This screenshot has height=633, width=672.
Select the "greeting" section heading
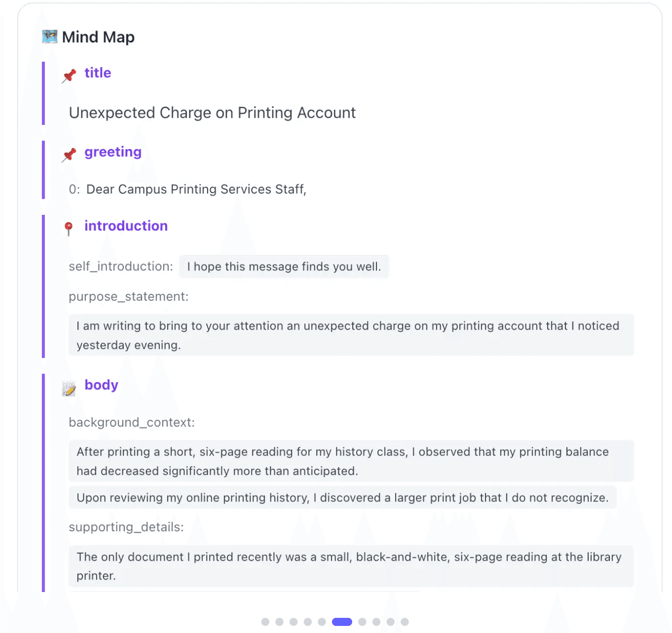[113, 152]
